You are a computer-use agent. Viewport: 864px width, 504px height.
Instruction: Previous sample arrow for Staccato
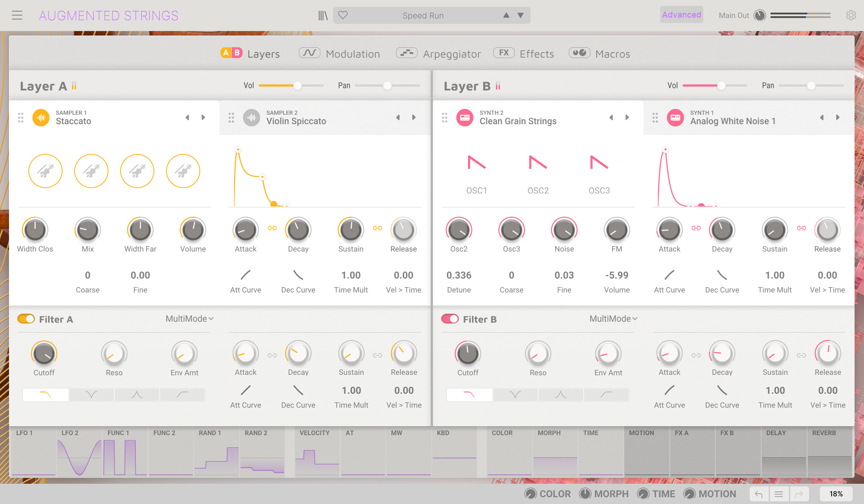coord(187,117)
